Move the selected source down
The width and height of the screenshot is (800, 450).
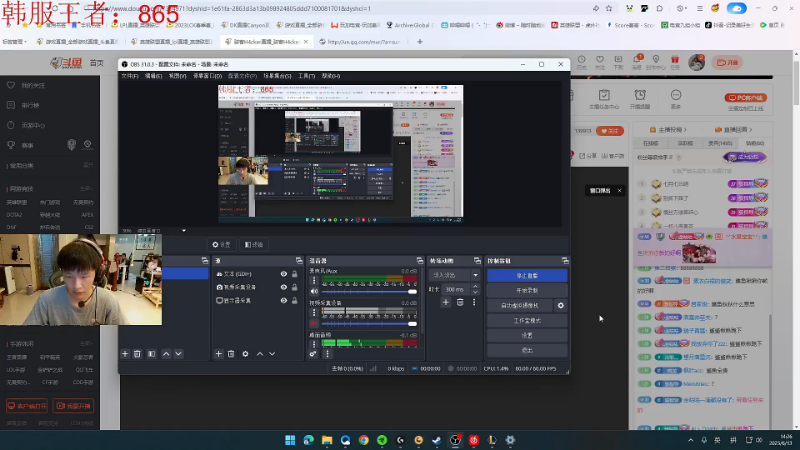(x=272, y=354)
